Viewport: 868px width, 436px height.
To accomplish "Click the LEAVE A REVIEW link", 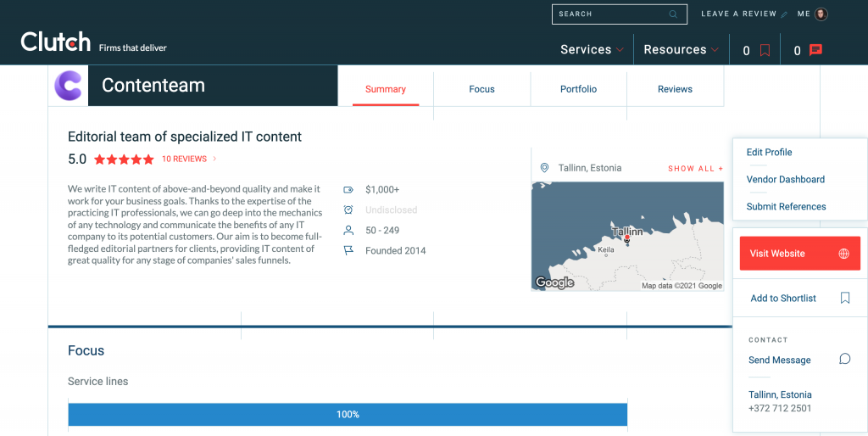I will pos(738,14).
